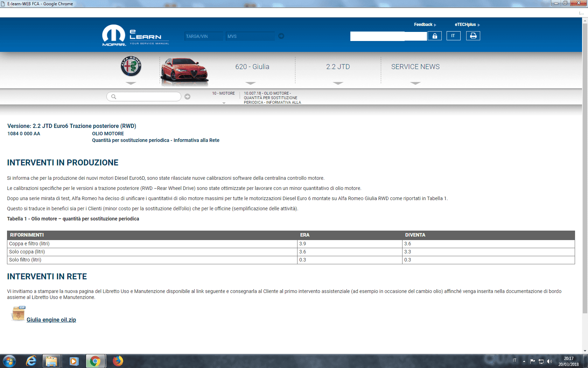
Task: Open Windows Media Player from the taskbar
Action: (x=74, y=361)
